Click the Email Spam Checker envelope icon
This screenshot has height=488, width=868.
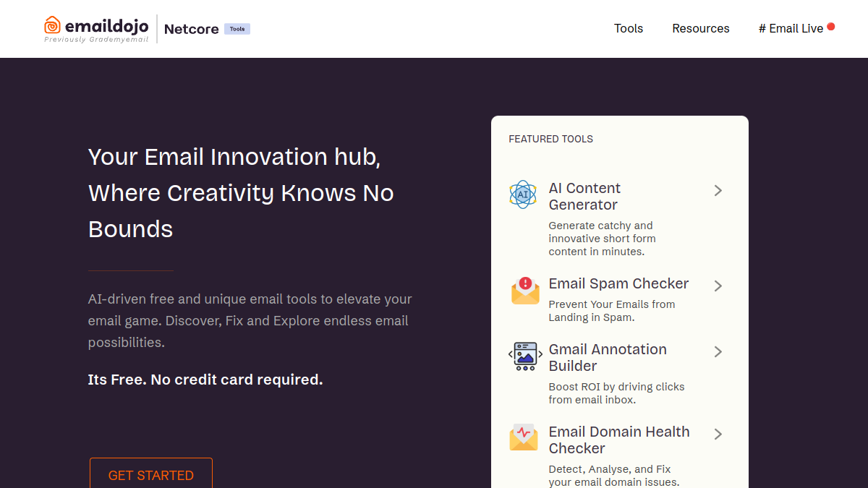tap(525, 290)
